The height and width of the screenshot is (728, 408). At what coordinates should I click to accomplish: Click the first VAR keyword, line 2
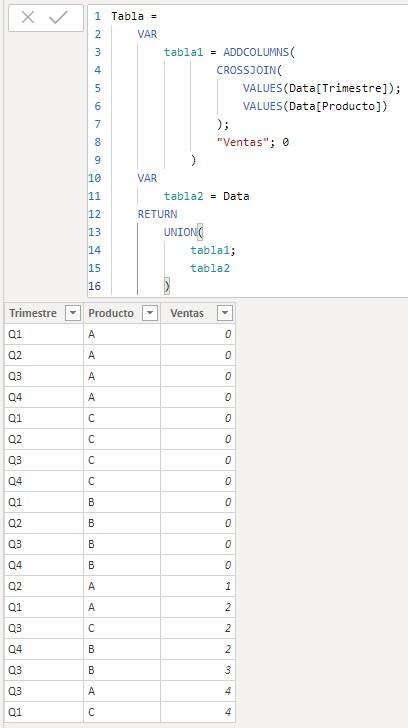click(147, 34)
